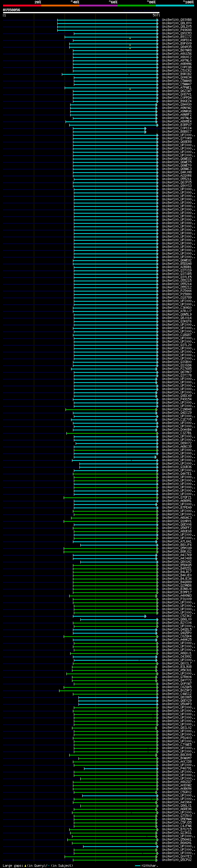Viewport: 197px width, 868px height.
Task: Select label UniRef100_A2BDB1
Action: click(x=177, y=267)
